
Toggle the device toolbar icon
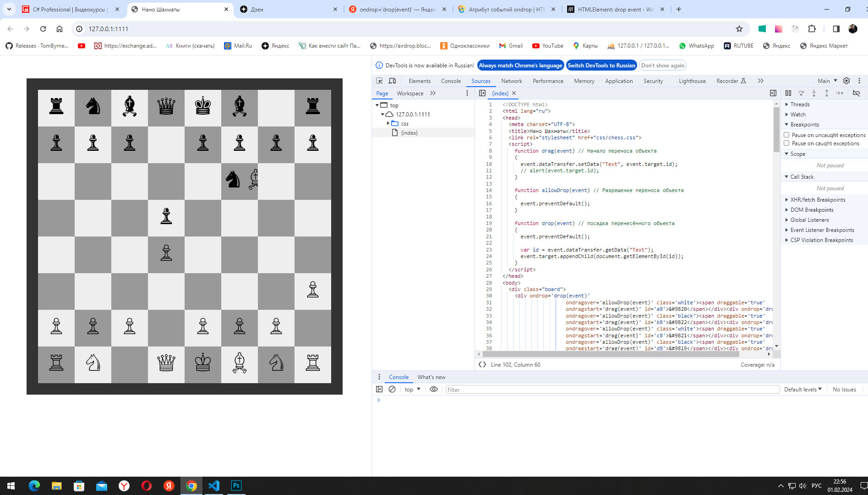click(392, 81)
